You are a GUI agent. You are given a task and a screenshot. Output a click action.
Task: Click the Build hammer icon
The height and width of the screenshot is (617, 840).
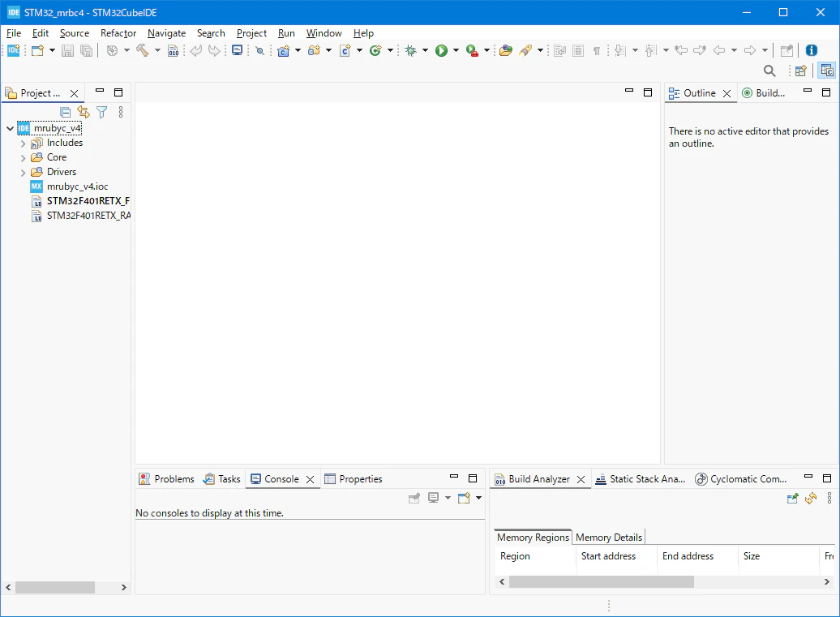(x=143, y=50)
